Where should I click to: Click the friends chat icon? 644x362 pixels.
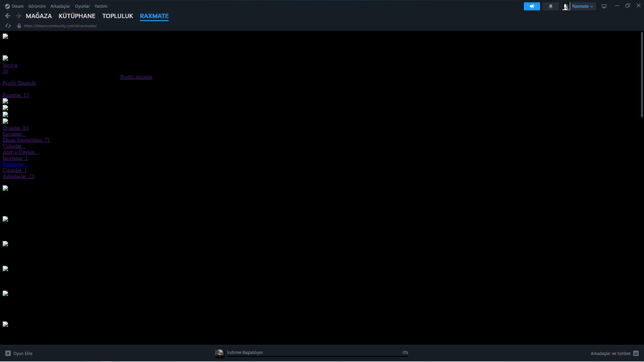pos(636,353)
